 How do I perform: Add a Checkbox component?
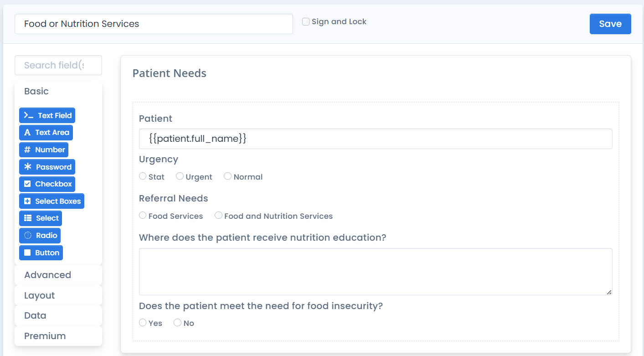click(x=47, y=184)
